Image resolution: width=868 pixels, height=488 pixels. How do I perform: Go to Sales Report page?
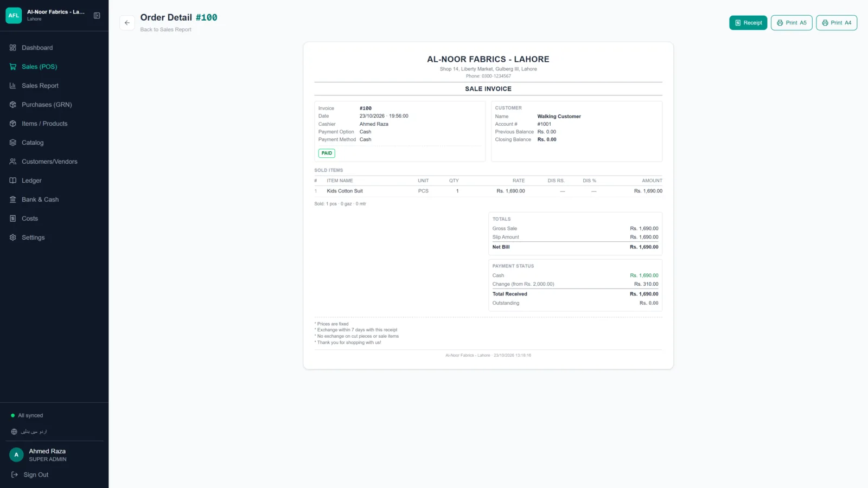click(54, 86)
